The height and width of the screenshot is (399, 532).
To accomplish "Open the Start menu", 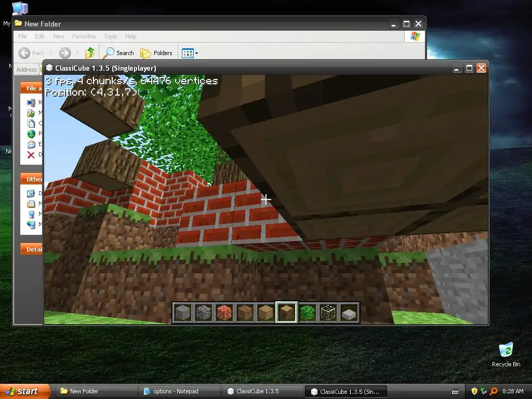I will [x=25, y=391].
